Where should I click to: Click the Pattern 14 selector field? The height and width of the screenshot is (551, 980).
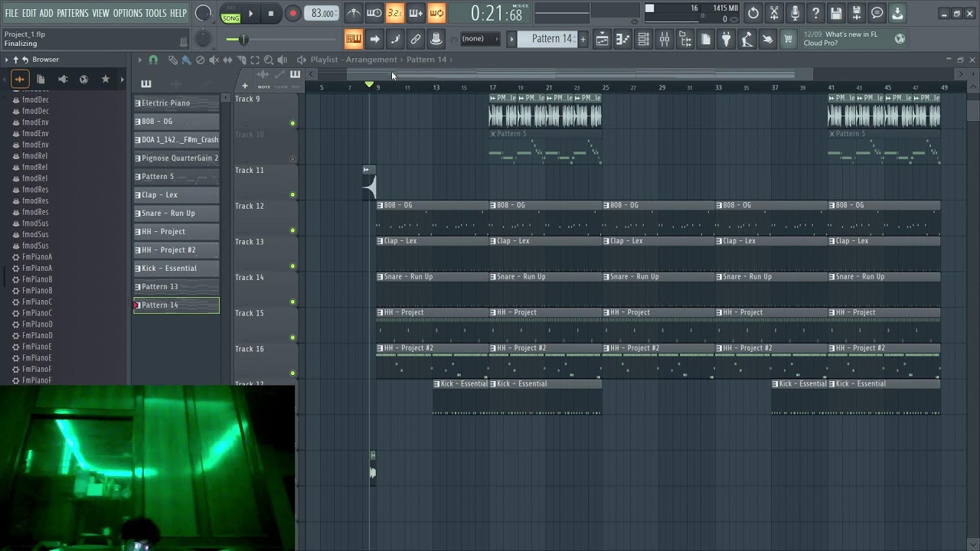pyautogui.click(x=547, y=39)
